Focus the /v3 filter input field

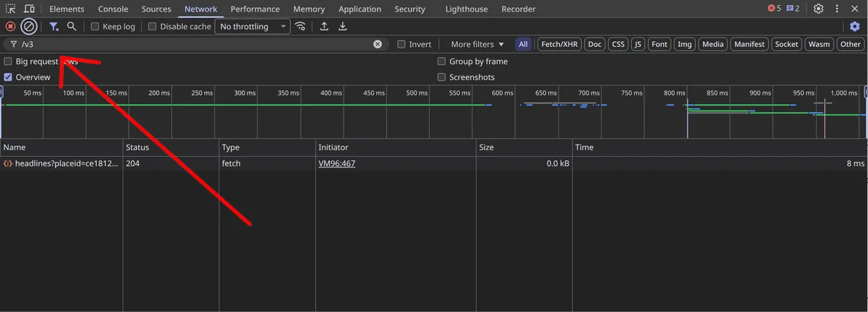click(x=195, y=44)
